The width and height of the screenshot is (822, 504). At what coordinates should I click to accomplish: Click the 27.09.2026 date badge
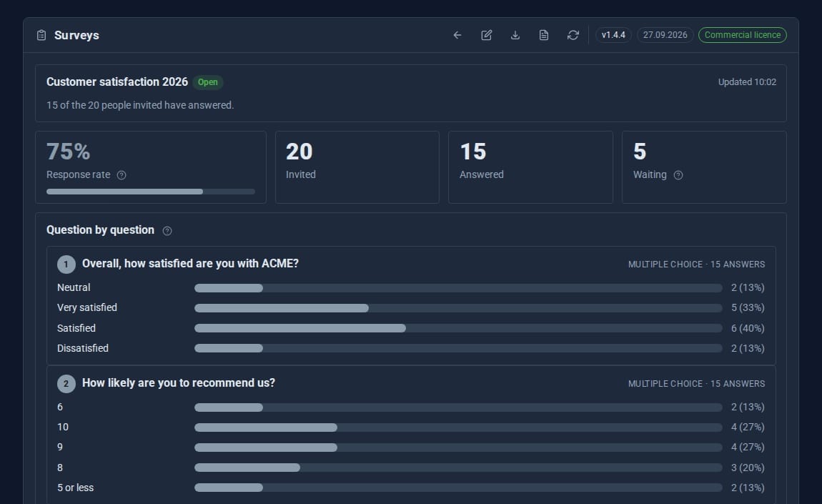(665, 35)
